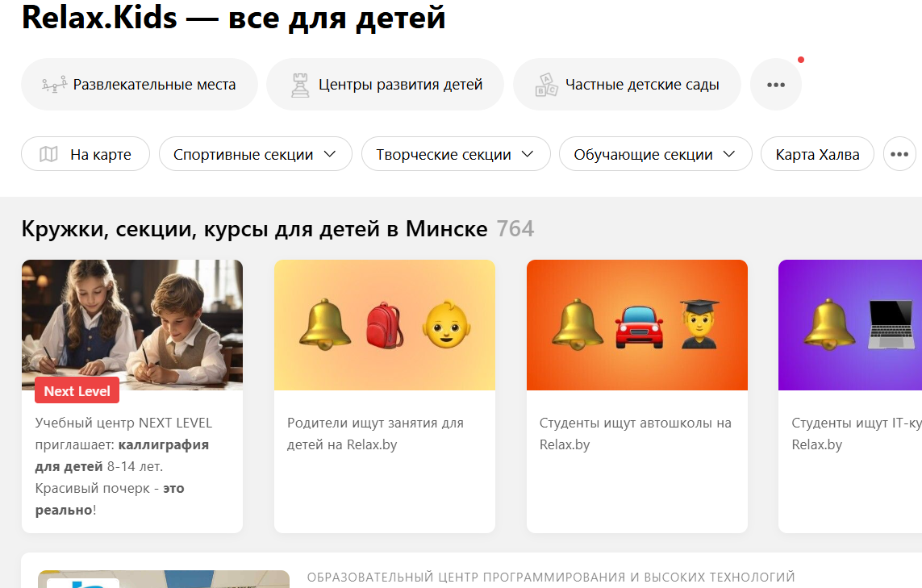The image size is (922, 588).
Task: Click the 764 results count
Action: coord(515,229)
